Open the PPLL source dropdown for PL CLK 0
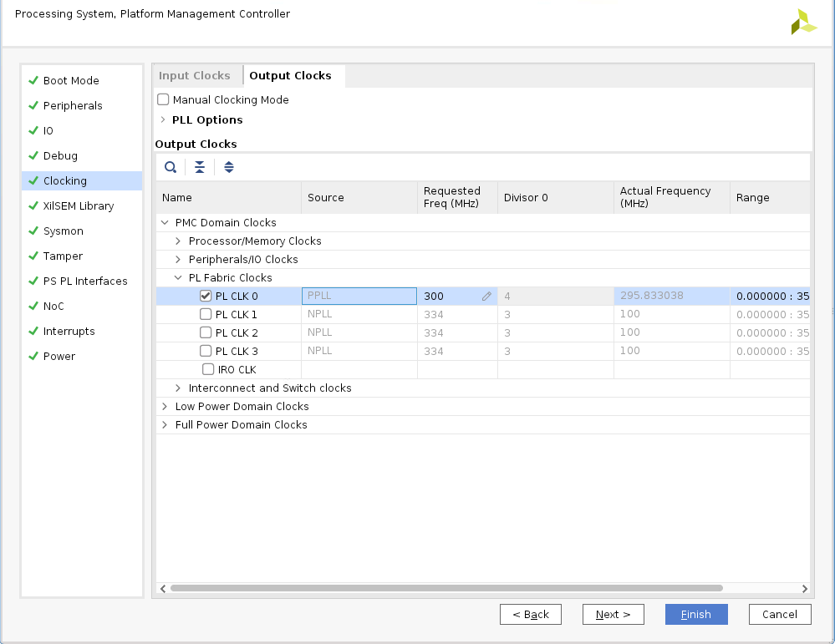The height and width of the screenshot is (644, 835). [x=359, y=296]
